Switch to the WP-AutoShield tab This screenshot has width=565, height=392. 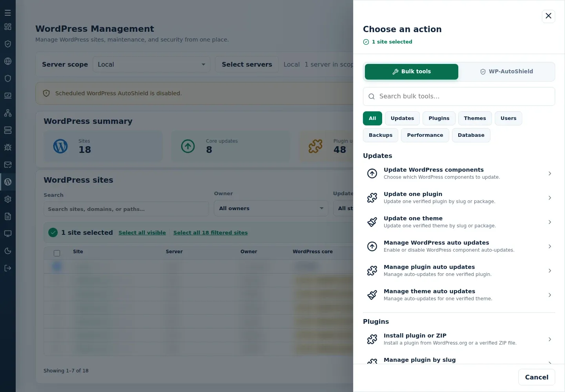click(507, 72)
